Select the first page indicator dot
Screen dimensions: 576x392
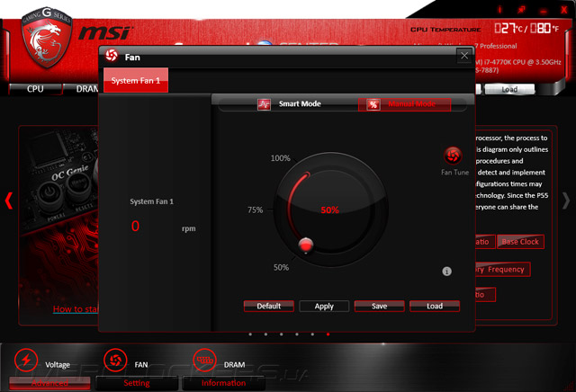coord(250,334)
